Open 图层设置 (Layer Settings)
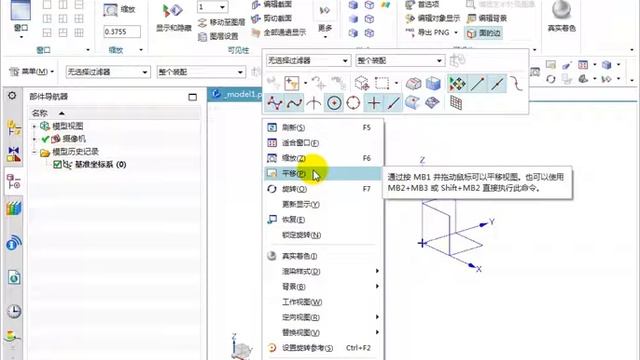This screenshot has width=640, height=360. [x=218, y=36]
